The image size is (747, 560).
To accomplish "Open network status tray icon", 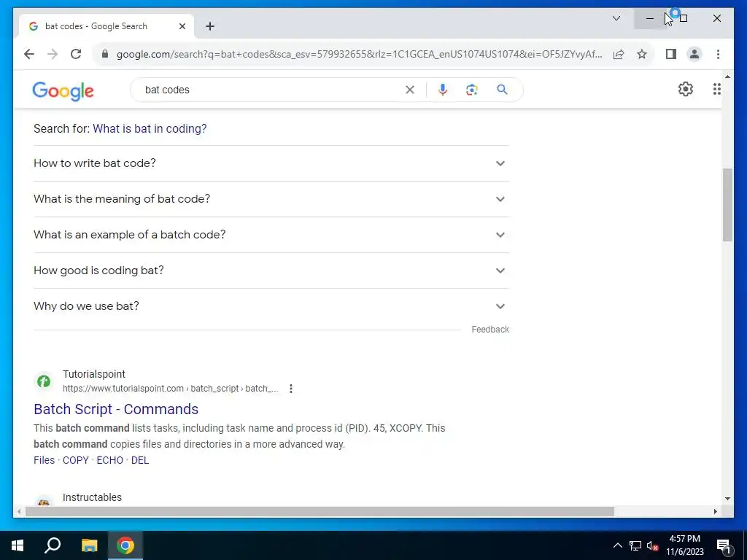I will click(x=635, y=545).
